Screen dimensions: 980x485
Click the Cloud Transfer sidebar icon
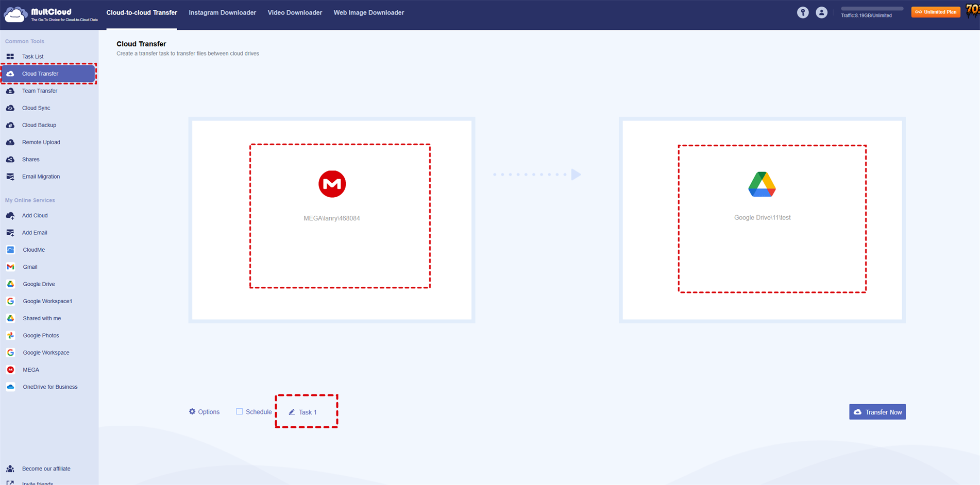(10, 74)
